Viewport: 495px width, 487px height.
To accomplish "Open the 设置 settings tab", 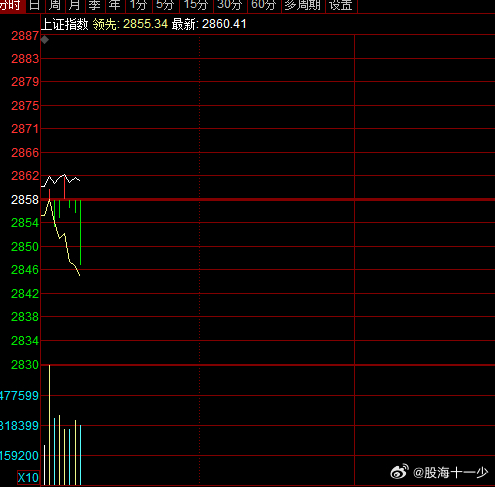I will coord(341,6).
